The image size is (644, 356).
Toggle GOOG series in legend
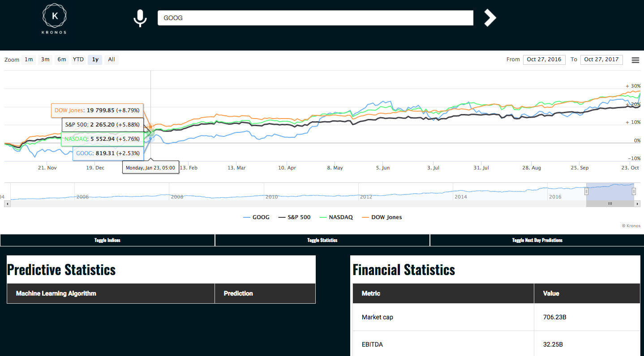tap(256, 217)
